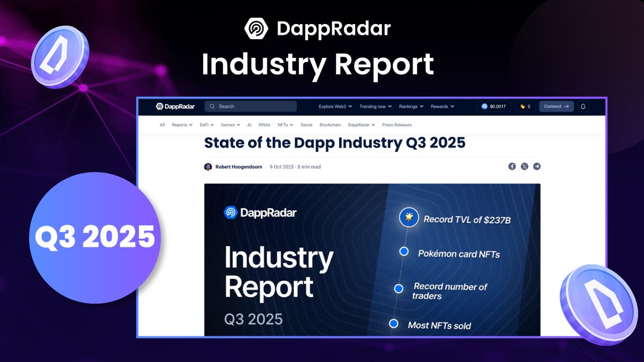Share the article on X
This screenshot has height=362, width=644.
(x=524, y=166)
